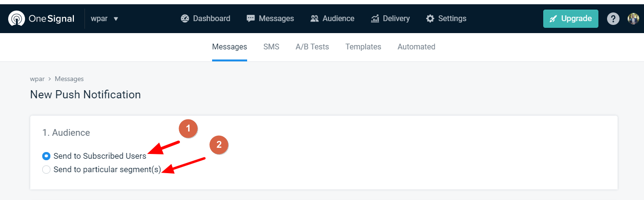Click the 1. Audience section heading
Viewport: 644px width, 200px height.
(x=66, y=133)
